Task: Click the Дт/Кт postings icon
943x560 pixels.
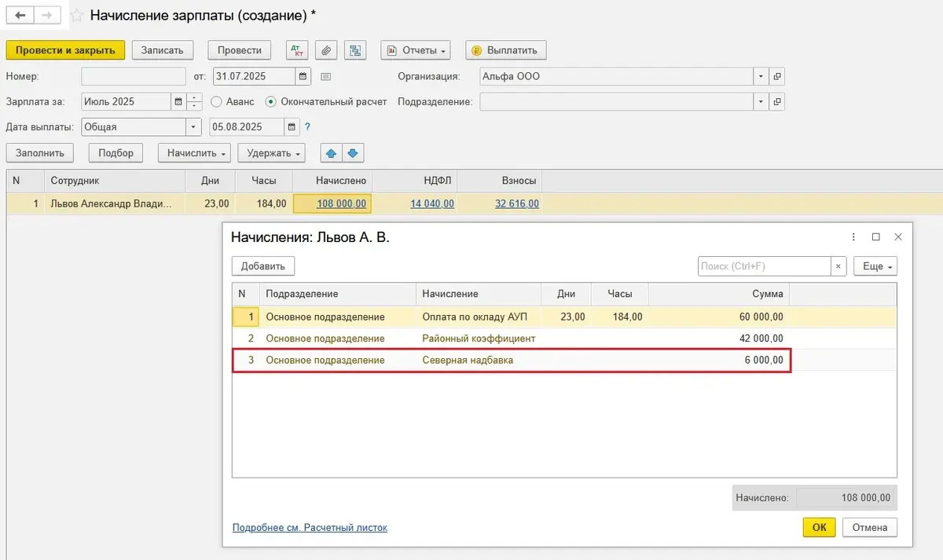Action: [x=297, y=50]
